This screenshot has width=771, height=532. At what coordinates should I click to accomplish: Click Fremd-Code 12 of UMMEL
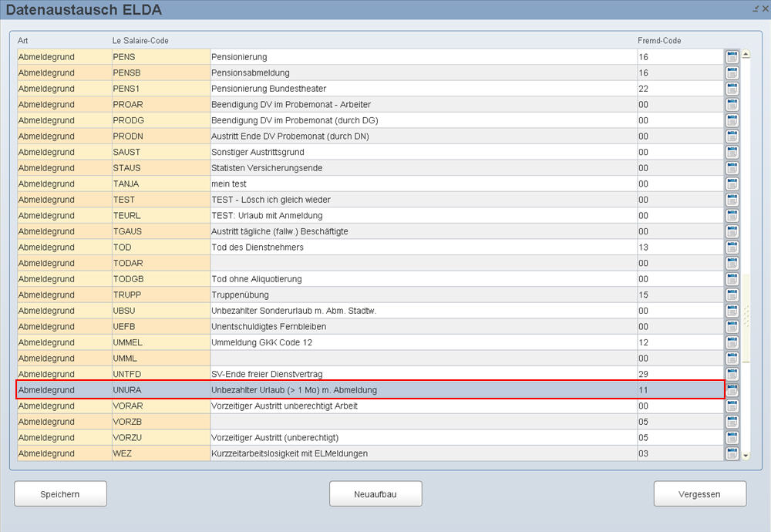click(x=681, y=342)
